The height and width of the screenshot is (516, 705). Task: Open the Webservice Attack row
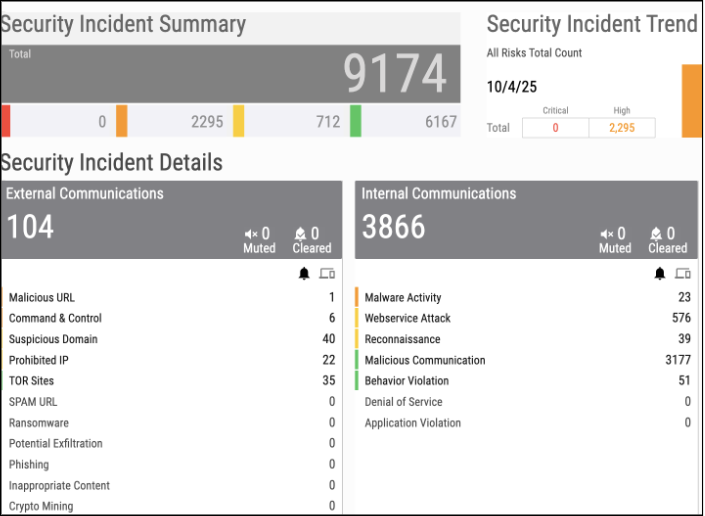click(408, 318)
